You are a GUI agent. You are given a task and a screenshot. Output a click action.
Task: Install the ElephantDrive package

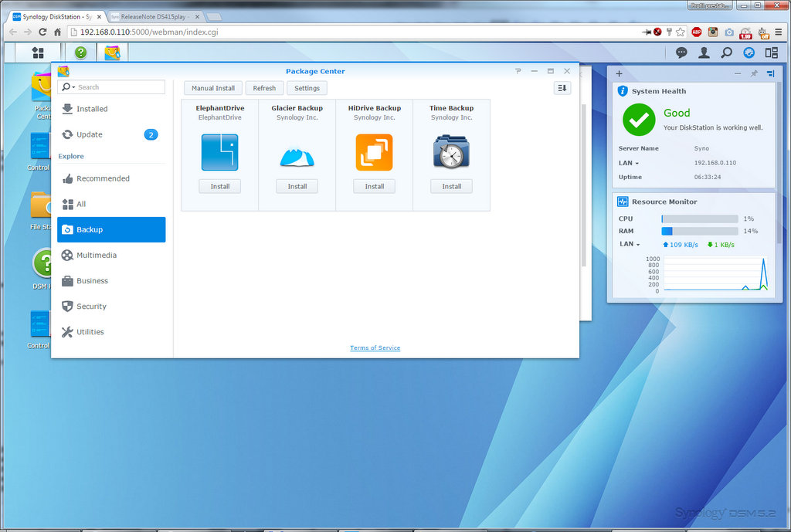220,186
